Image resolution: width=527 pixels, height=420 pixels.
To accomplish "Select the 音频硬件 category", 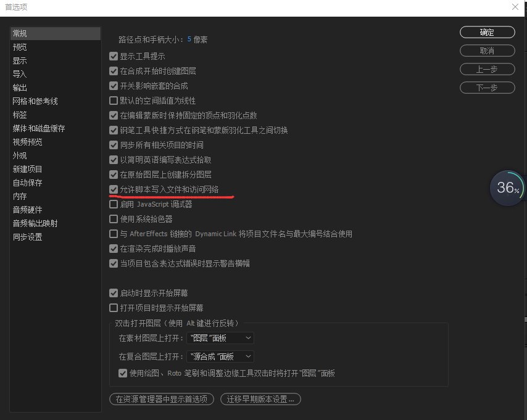I will pyautogui.click(x=25, y=209).
